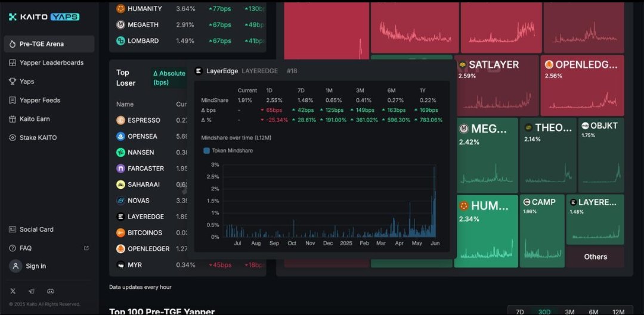Click the SAHARAAI token logo
Screen dimensions: 644x315
click(120, 185)
